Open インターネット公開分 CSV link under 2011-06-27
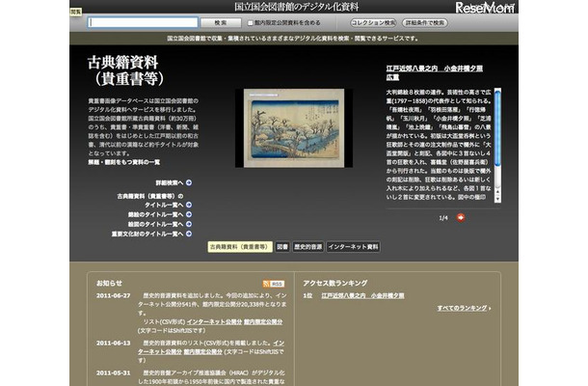 click(214, 321)
